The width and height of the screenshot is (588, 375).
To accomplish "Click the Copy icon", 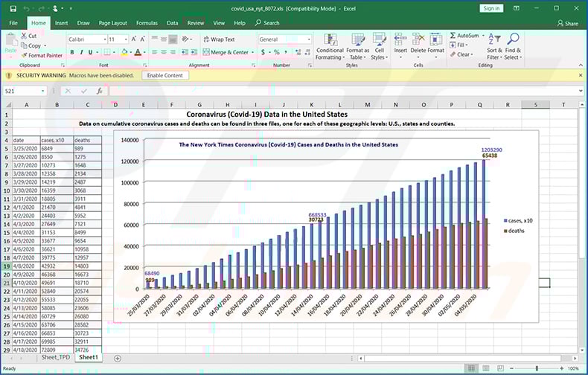I will (x=24, y=45).
